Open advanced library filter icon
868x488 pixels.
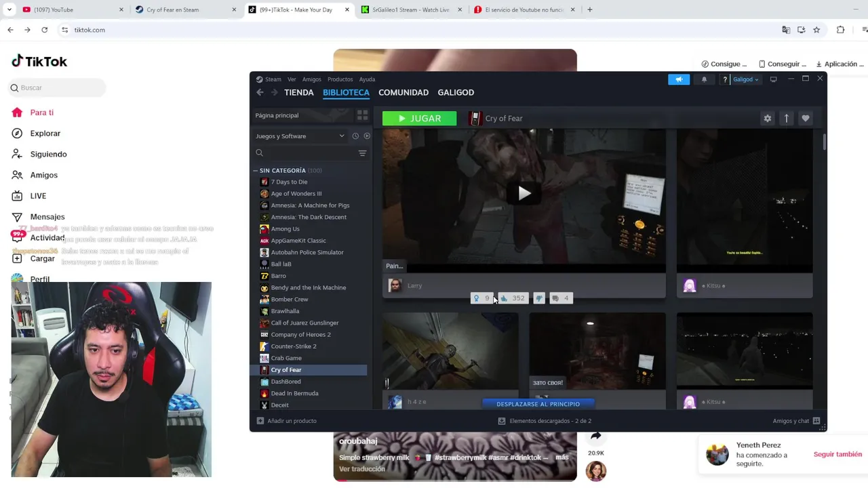pos(362,153)
